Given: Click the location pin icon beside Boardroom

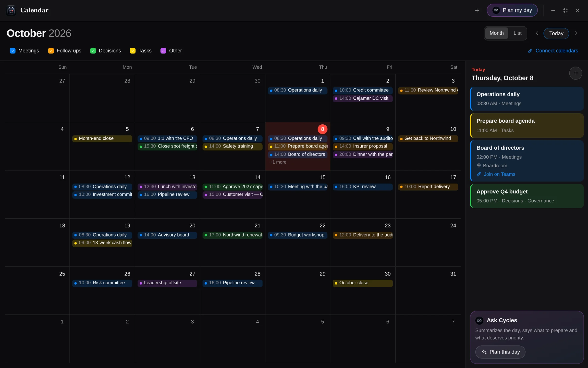Looking at the screenshot, I should (x=479, y=166).
